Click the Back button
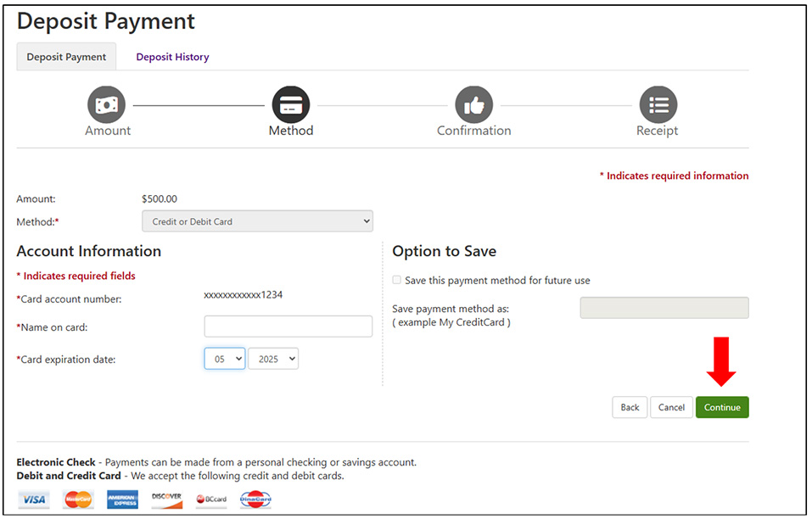 (x=630, y=407)
